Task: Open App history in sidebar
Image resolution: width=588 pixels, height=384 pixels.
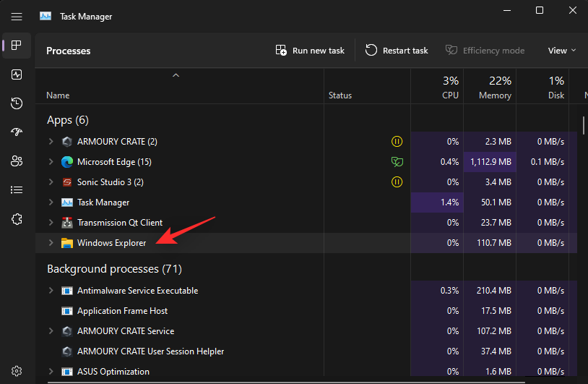Action: coord(17,103)
